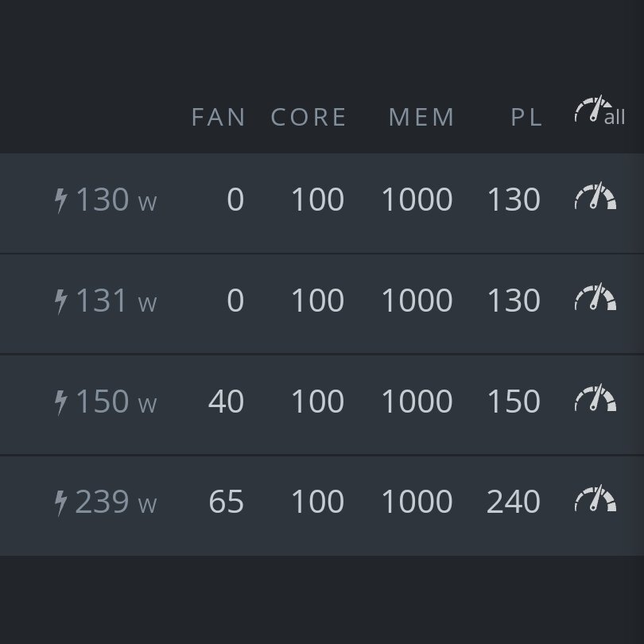
Task: Click lightning bolt icon beside 150 w
Action: 60,402
